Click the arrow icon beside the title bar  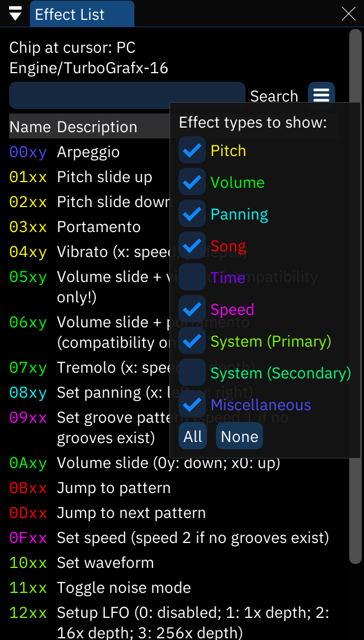pyautogui.click(x=14, y=12)
